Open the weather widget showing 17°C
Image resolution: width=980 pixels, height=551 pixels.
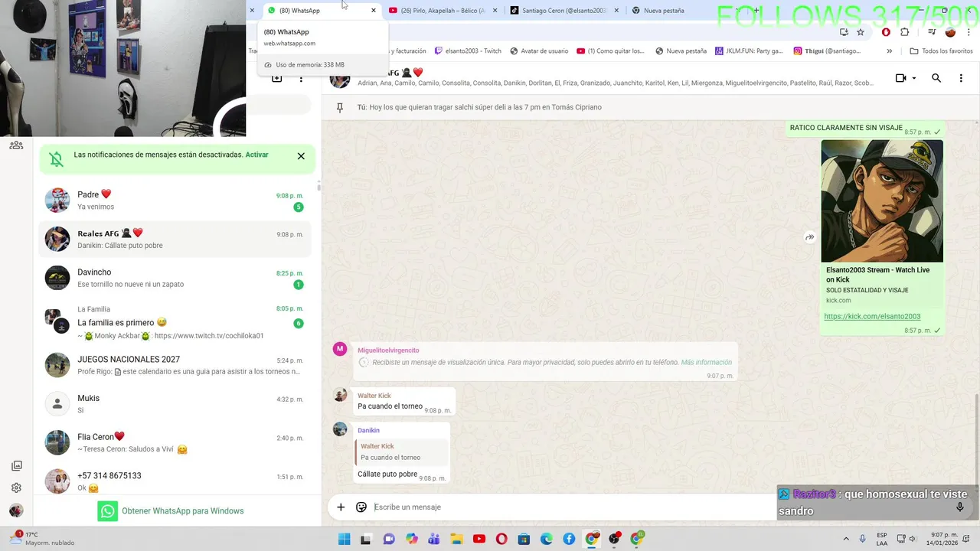point(43,539)
